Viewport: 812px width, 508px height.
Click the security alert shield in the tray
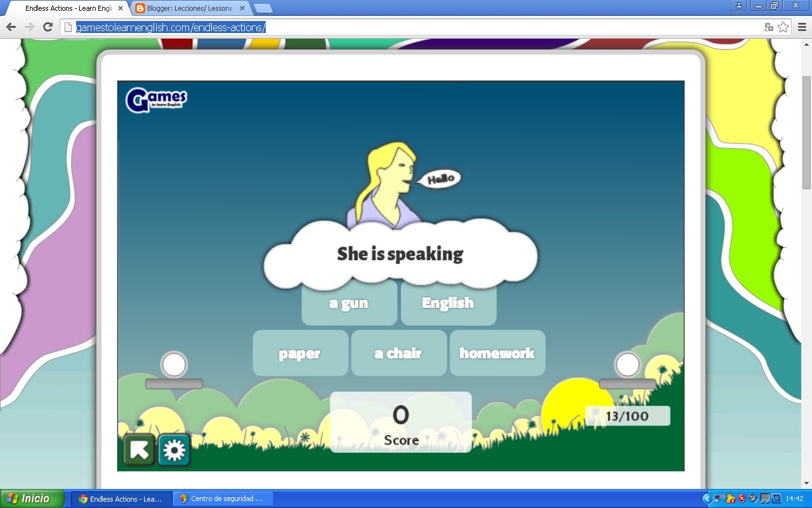tap(741, 499)
